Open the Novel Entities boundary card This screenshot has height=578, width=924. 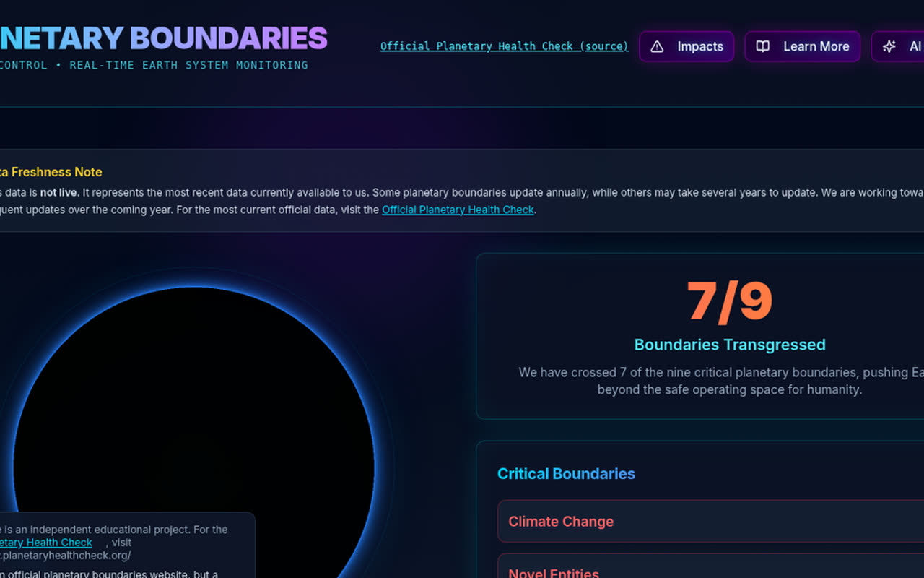[x=710, y=566]
